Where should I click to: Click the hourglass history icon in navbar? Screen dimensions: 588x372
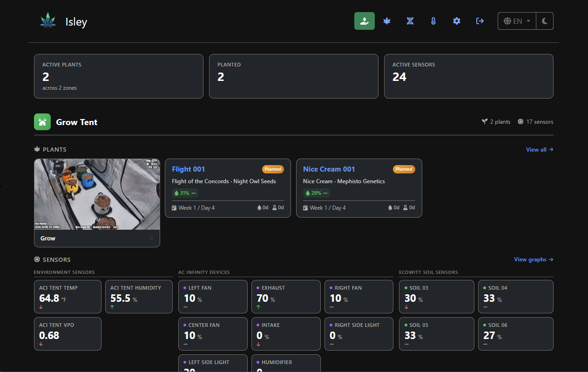tap(410, 20)
